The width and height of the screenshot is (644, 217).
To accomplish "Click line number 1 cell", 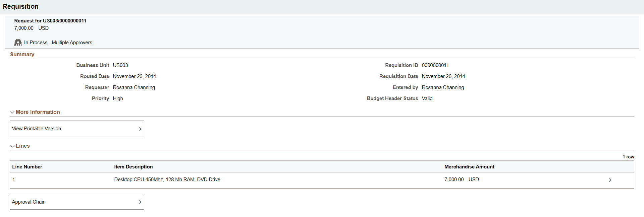I will [x=14, y=179].
